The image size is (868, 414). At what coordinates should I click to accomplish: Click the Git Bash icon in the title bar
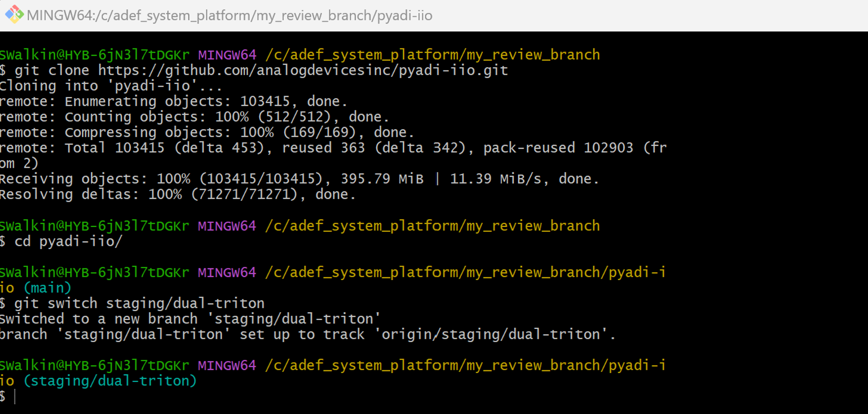coord(14,15)
